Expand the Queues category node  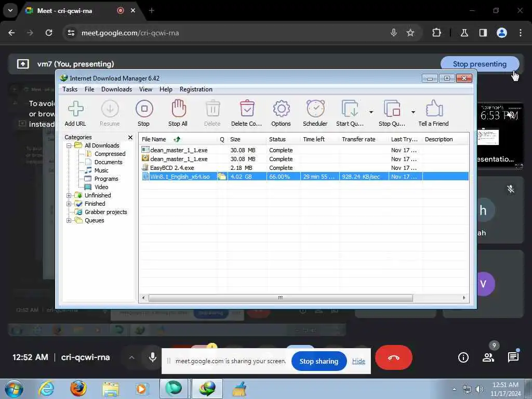tap(69, 220)
